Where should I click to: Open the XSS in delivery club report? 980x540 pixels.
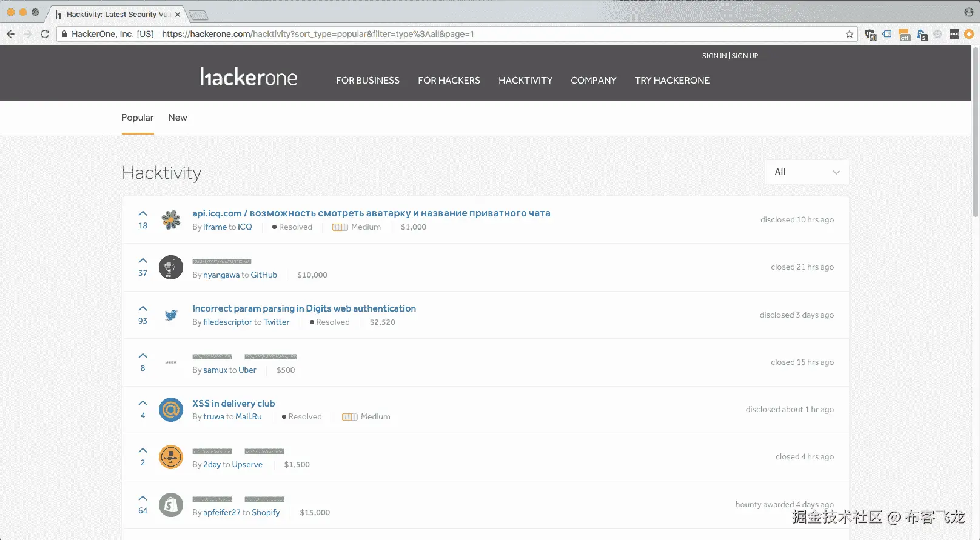click(x=233, y=404)
